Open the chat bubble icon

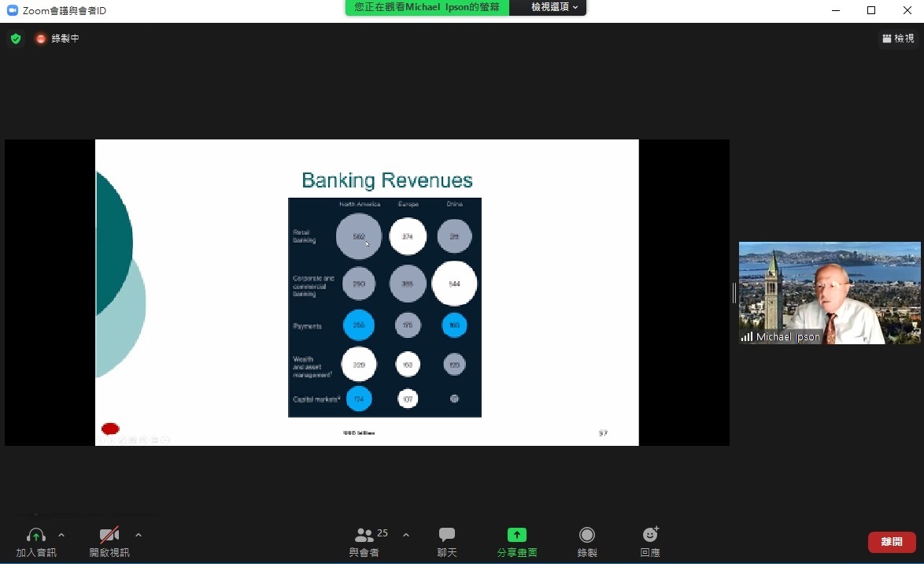447,535
